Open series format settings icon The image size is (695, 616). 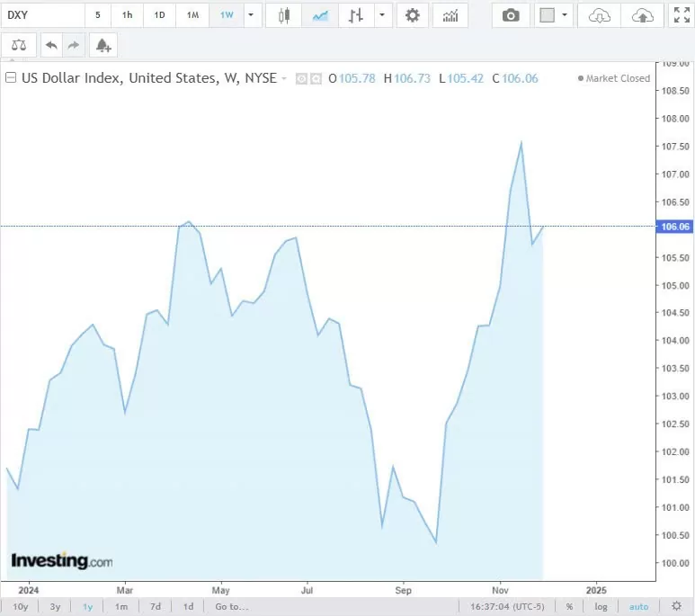click(316, 79)
